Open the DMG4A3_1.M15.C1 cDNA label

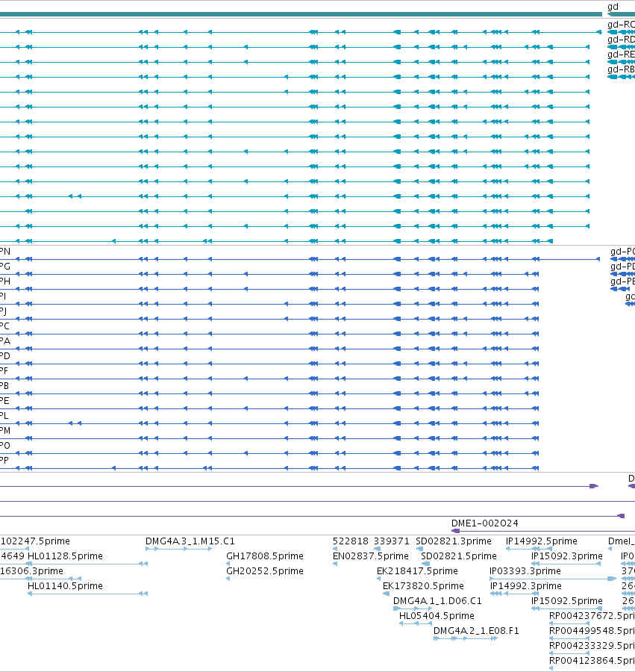pos(190,541)
